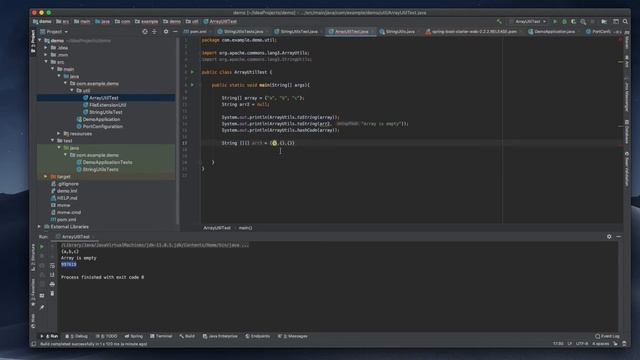
Task: Switch to DemoApplication.java editor tab
Action: tap(551, 31)
